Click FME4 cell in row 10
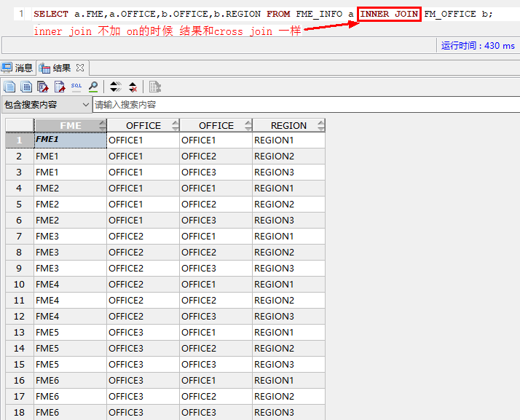This screenshot has width=520, height=420. [70, 285]
